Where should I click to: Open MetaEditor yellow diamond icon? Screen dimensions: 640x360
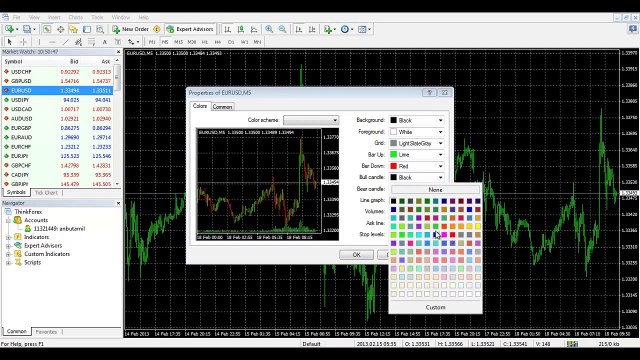coord(157,29)
